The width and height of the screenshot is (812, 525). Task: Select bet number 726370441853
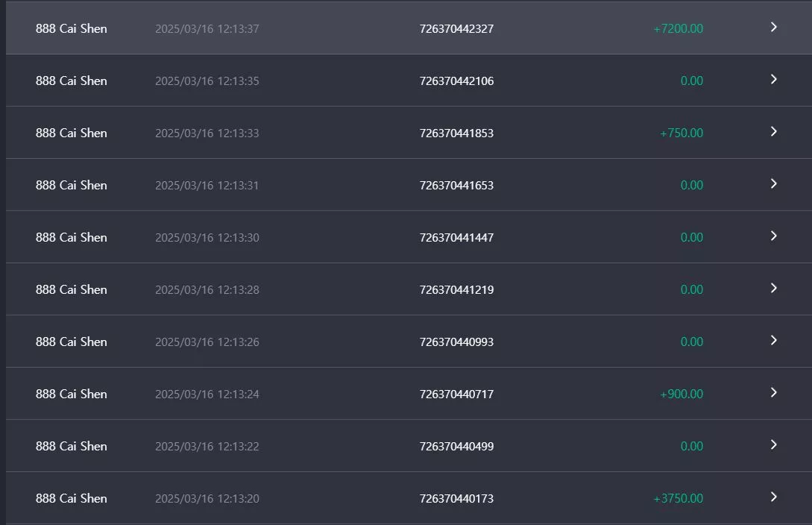tap(456, 133)
